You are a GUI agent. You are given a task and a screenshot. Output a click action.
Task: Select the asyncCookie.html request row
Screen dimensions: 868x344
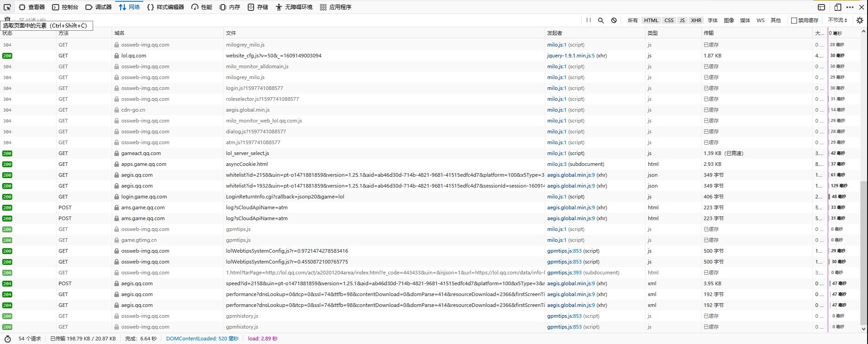coord(247,164)
